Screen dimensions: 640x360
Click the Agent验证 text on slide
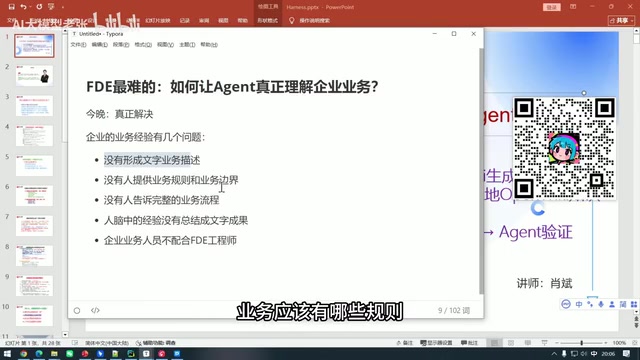(536, 232)
